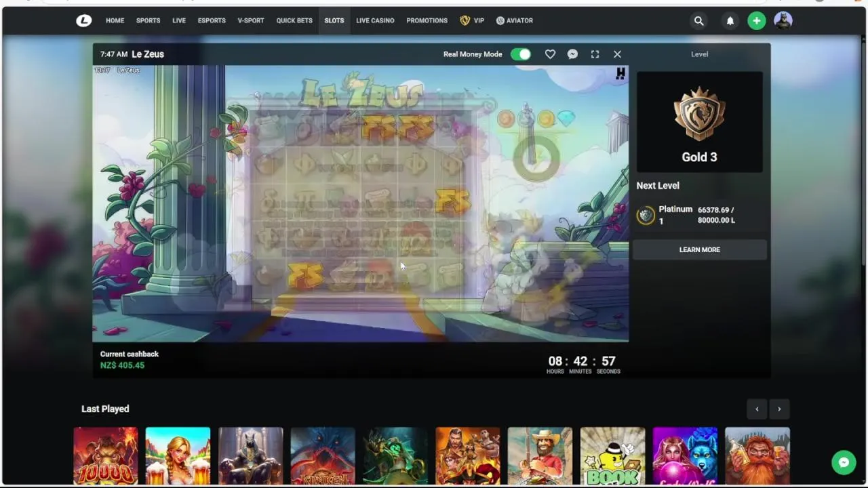Close the Le Zeus game window

click(617, 54)
